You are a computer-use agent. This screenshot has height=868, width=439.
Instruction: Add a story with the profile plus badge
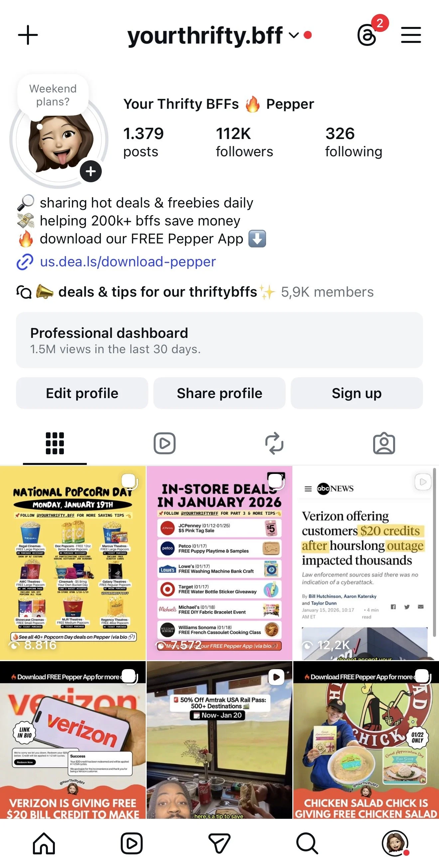pyautogui.click(x=91, y=171)
